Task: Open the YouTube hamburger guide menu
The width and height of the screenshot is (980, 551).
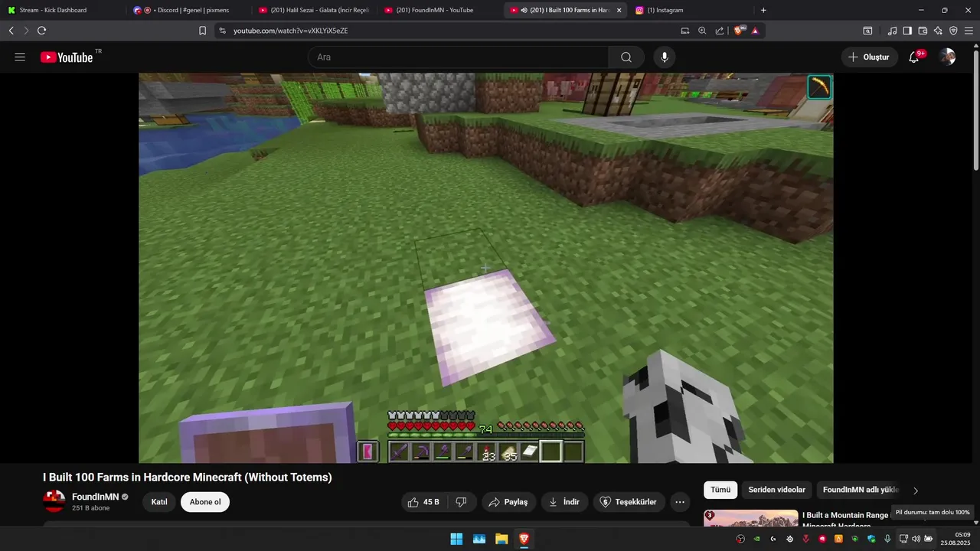Action: pos(20,57)
